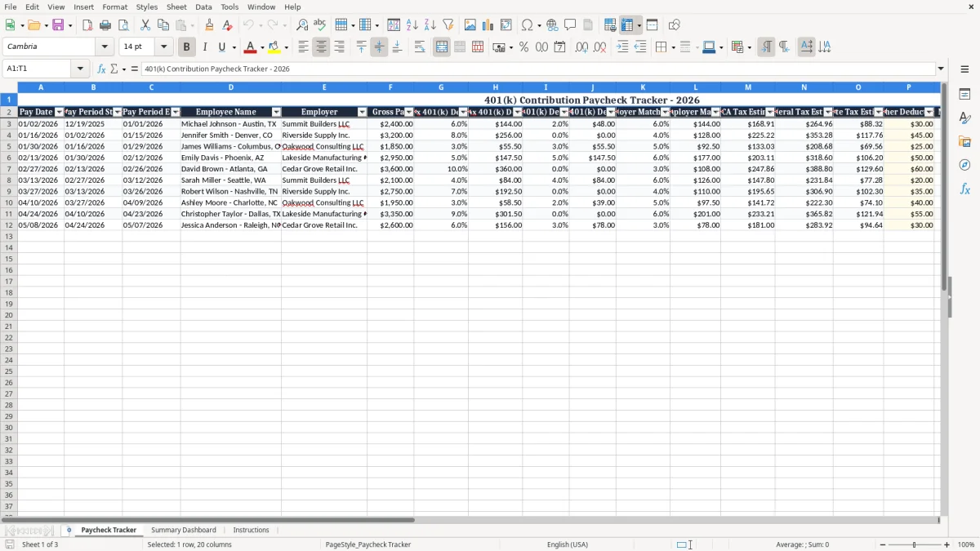Open the Data menu

point(203,7)
